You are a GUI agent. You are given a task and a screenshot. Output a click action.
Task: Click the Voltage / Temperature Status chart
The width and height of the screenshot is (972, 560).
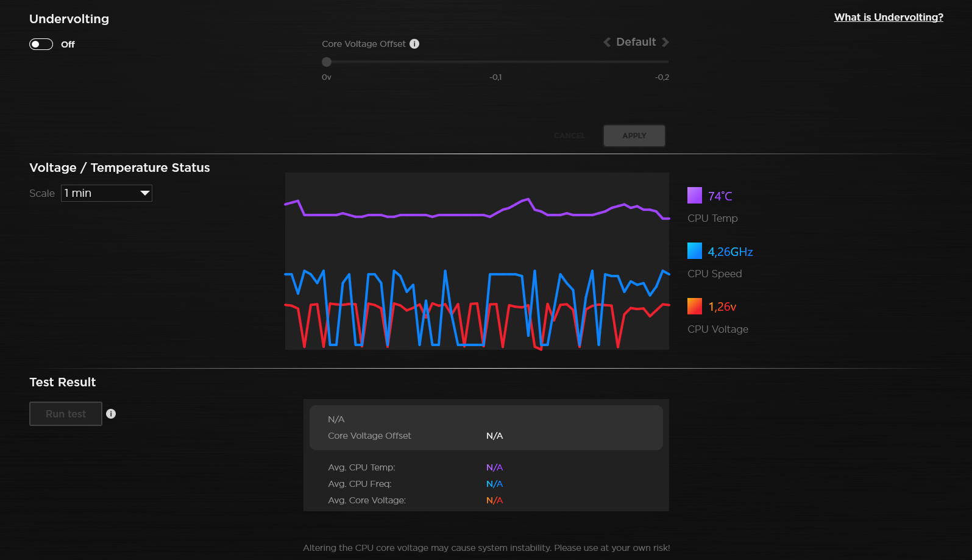click(477, 261)
